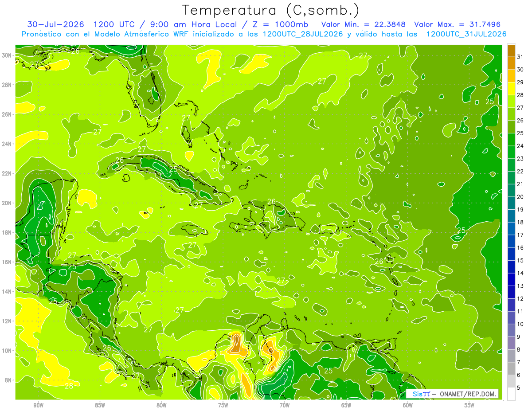
Task: Click the "90W" longitude axis label
Action: point(39,405)
